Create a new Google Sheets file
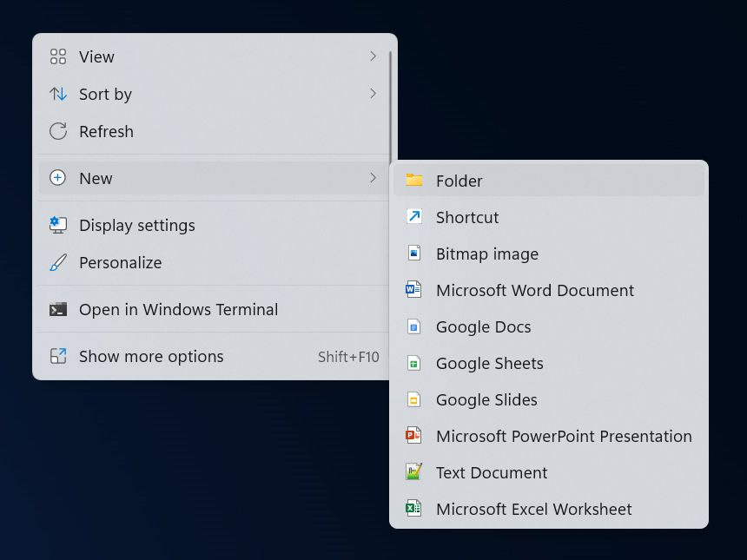 [549, 363]
